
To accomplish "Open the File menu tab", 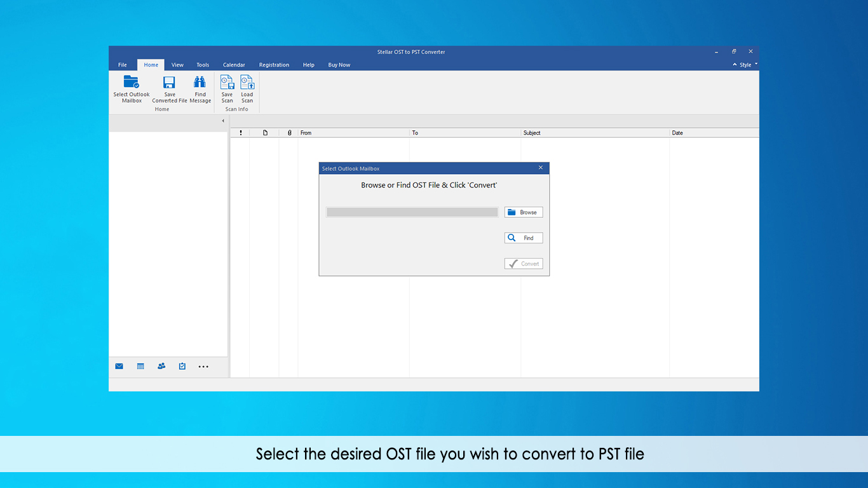I will pyautogui.click(x=123, y=65).
